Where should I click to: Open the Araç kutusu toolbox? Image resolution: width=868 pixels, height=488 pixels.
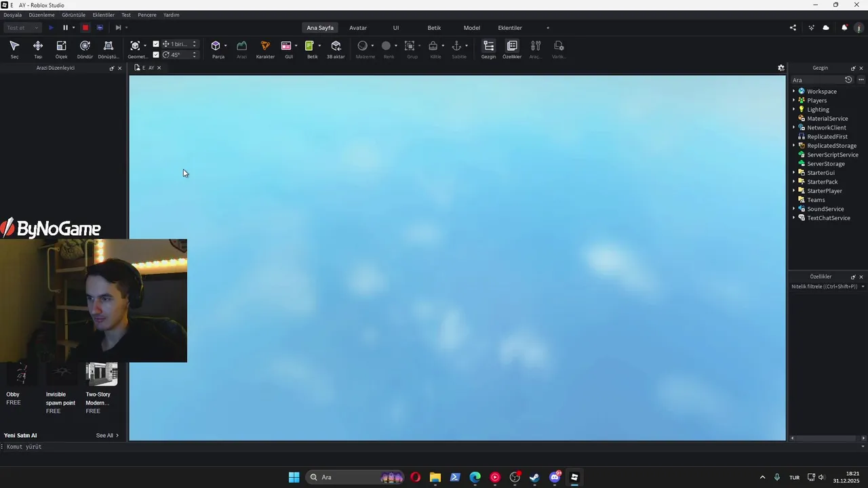pyautogui.click(x=535, y=49)
